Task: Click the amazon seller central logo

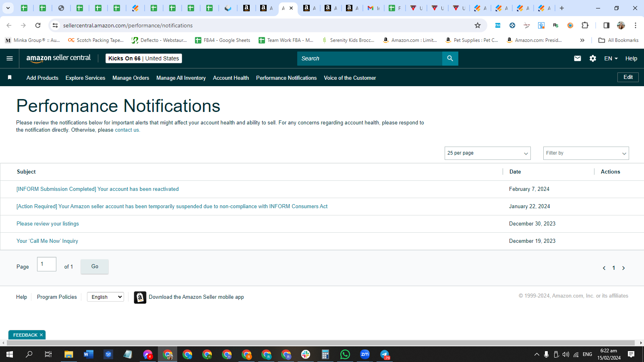Action: click(58, 58)
